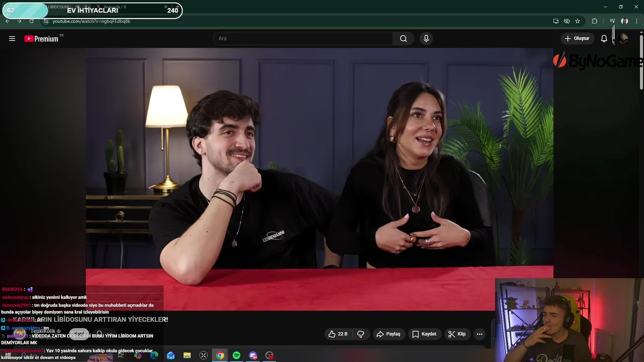This screenshot has height=362, width=644.
Task: Reload the page with the refresh icon
Action: pos(31,21)
